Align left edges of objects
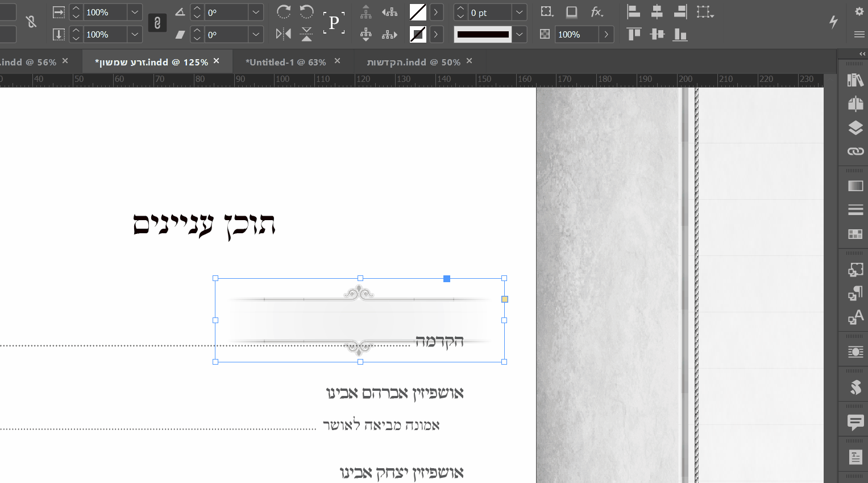This screenshot has height=483, width=868. click(634, 12)
